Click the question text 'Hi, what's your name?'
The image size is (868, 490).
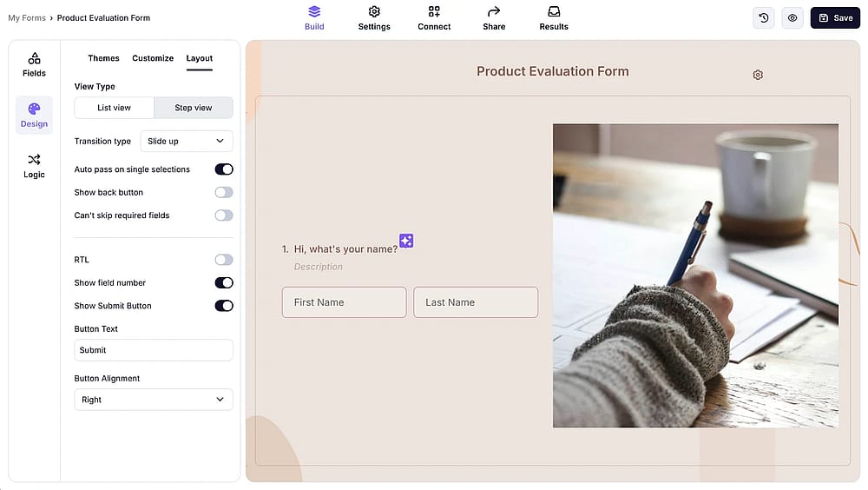point(345,249)
